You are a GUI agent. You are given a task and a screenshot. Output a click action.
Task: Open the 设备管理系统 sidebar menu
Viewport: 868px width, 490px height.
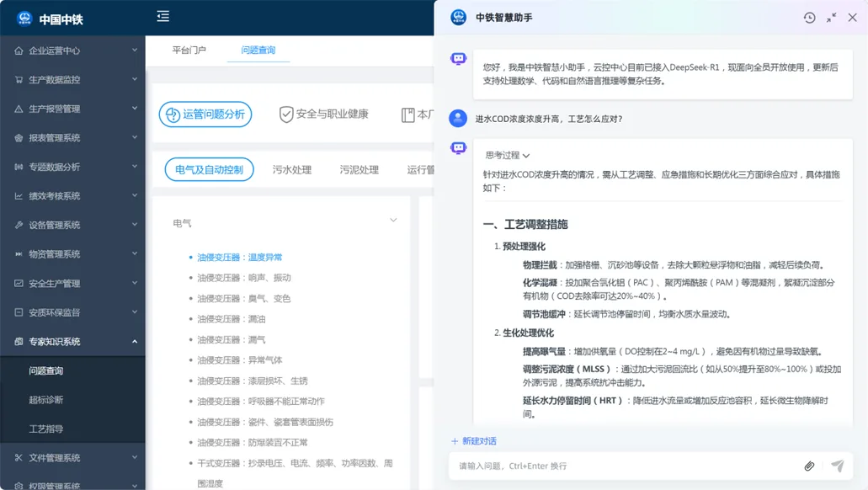point(72,225)
